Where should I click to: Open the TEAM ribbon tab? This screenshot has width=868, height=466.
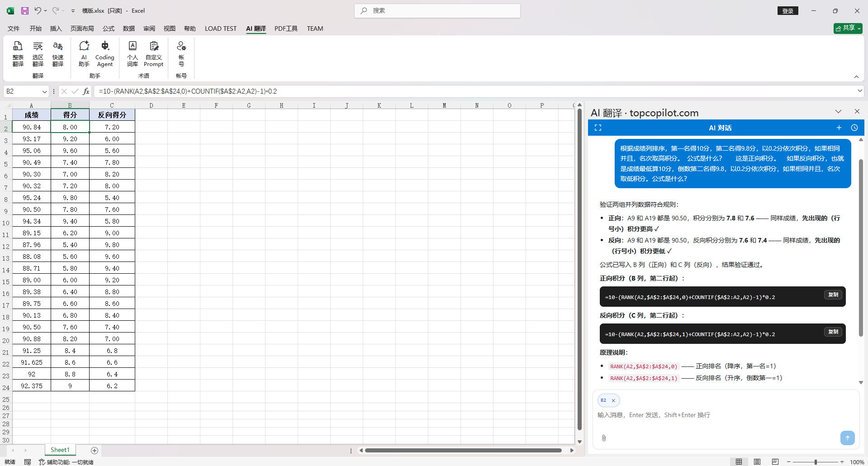click(x=315, y=29)
